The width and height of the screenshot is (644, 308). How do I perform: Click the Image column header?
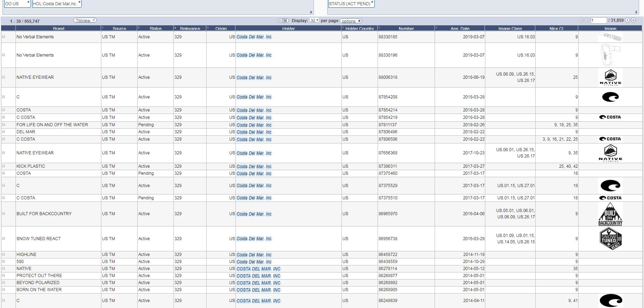[611, 28]
